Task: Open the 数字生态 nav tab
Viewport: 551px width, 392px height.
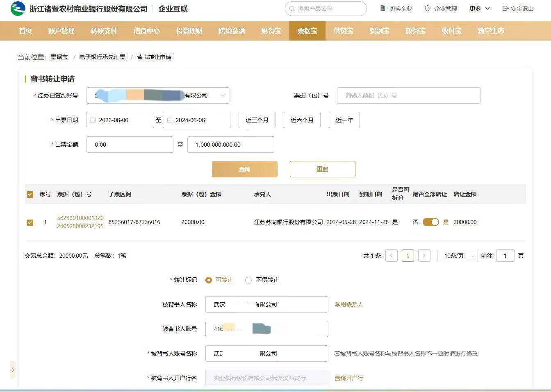Action: click(491, 31)
